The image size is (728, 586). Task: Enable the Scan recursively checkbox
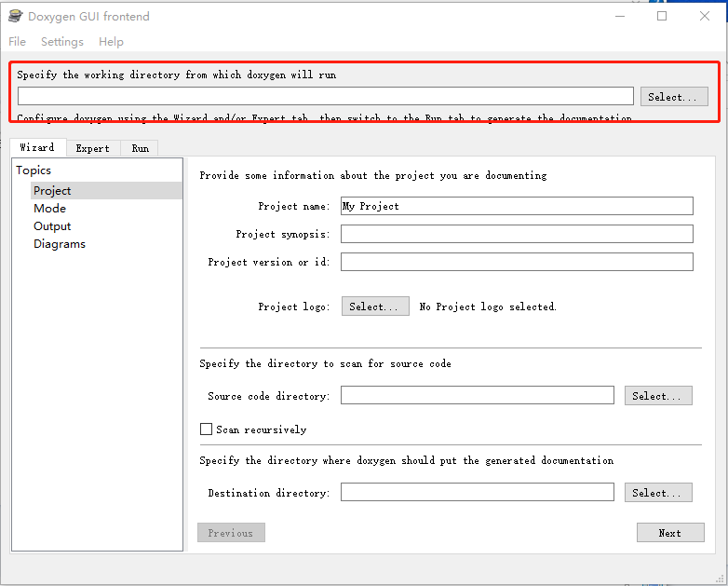tap(206, 429)
